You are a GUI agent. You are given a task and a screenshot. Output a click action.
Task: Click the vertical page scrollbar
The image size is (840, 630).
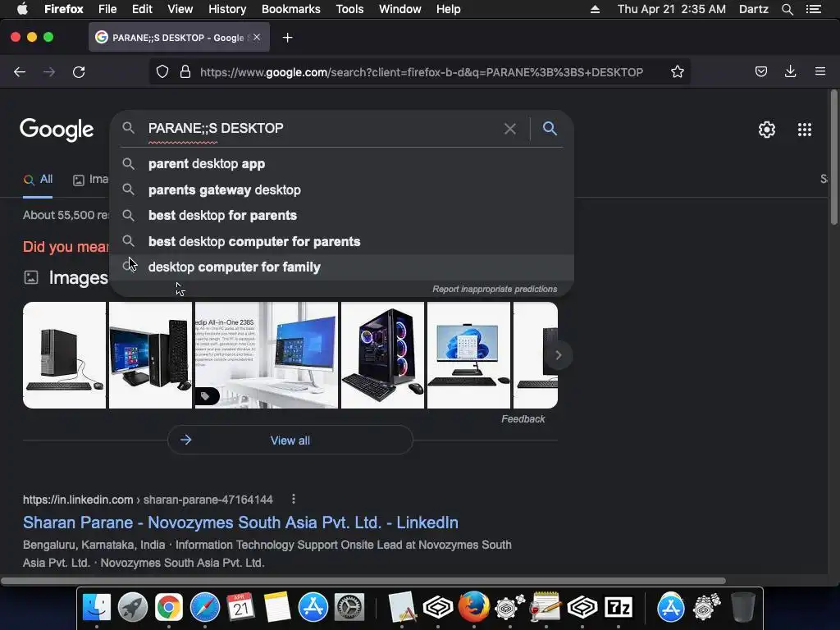pyautogui.click(x=833, y=157)
